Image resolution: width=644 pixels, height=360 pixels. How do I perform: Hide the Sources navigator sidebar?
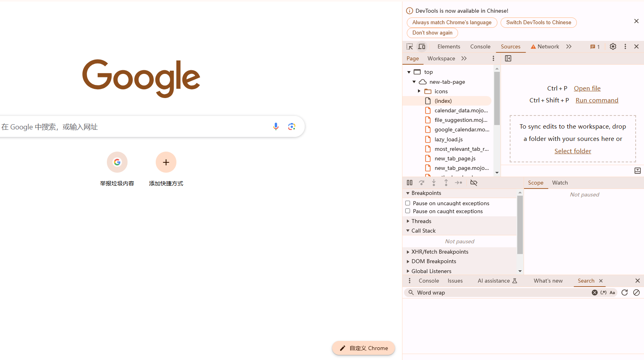coord(508,58)
